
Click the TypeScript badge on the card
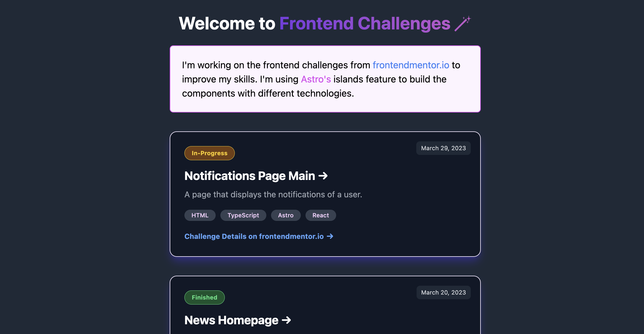pyautogui.click(x=243, y=215)
